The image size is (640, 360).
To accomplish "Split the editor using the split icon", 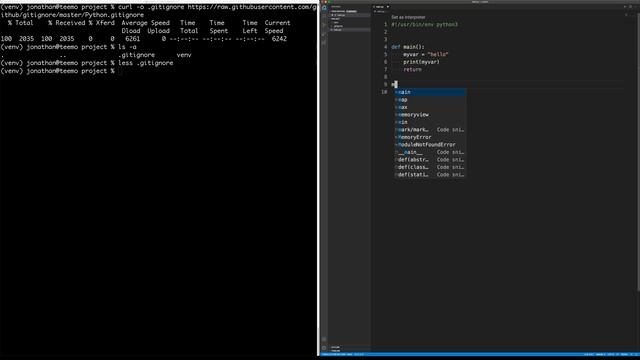I will [x=630, y=7].
